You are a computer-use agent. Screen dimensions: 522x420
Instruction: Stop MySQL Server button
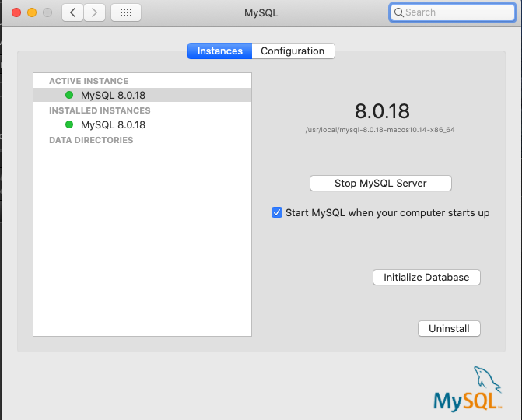[x=380, y=183]
